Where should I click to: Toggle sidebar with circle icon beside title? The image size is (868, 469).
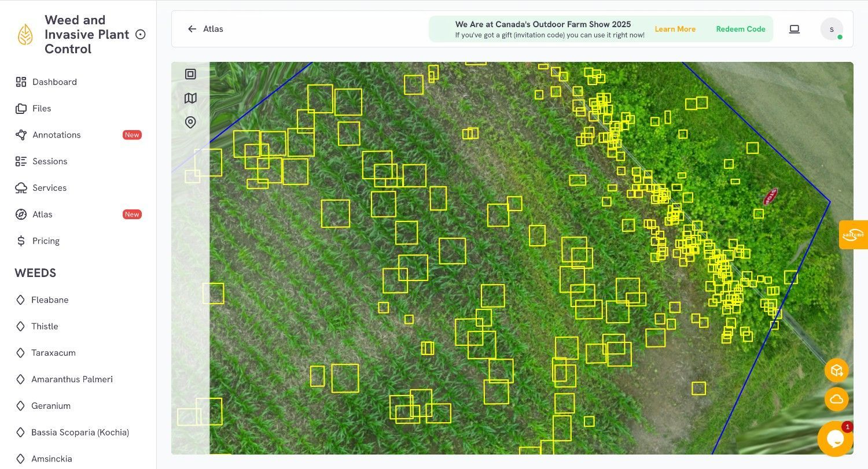pos(140,35)
